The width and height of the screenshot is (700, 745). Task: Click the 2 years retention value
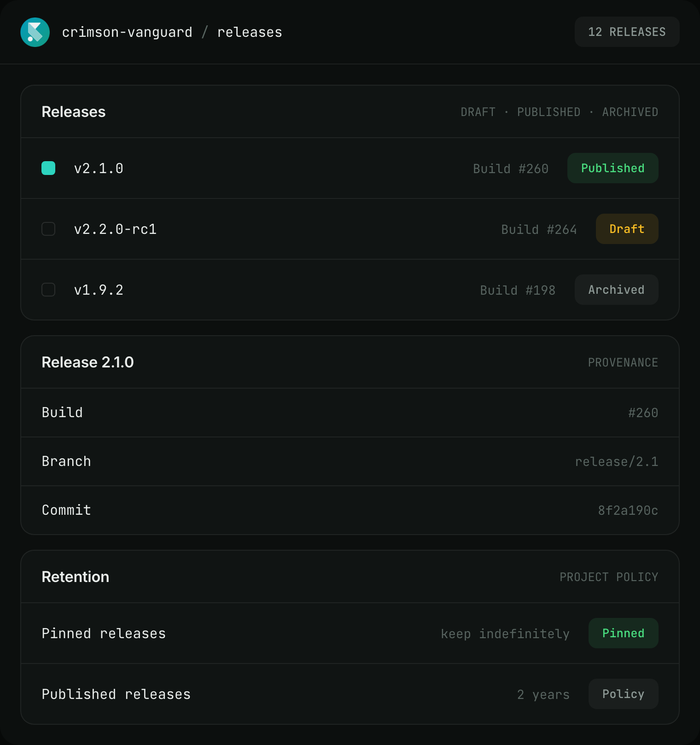tap(543, 694)
